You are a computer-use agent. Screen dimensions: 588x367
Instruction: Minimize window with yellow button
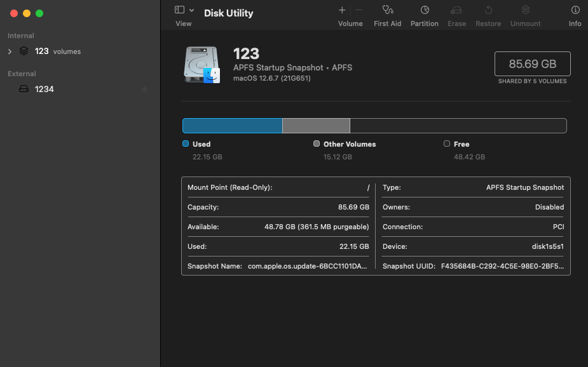click(x=27, y=13)
